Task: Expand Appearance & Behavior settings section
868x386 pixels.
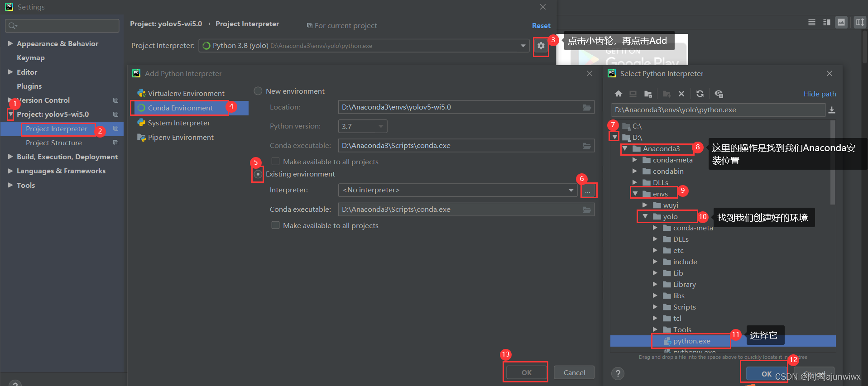Action: (x=10, y=43)
